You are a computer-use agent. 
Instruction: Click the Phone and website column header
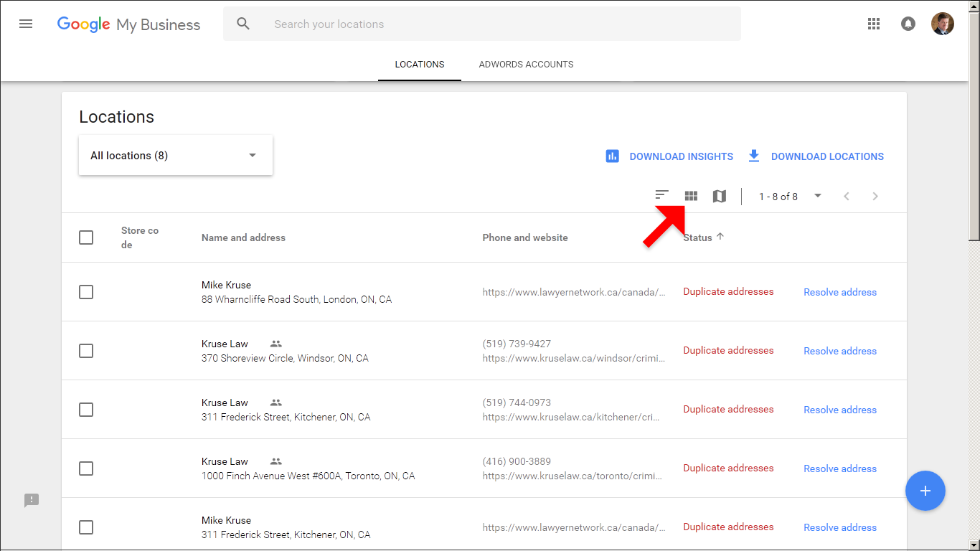tap(525, 237)
